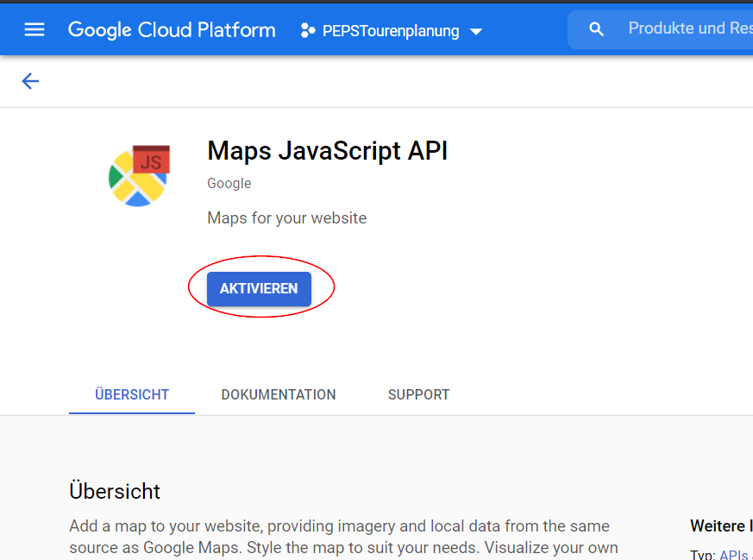
Task: Open the hamburger navigation menu
Action: point(35,30)
